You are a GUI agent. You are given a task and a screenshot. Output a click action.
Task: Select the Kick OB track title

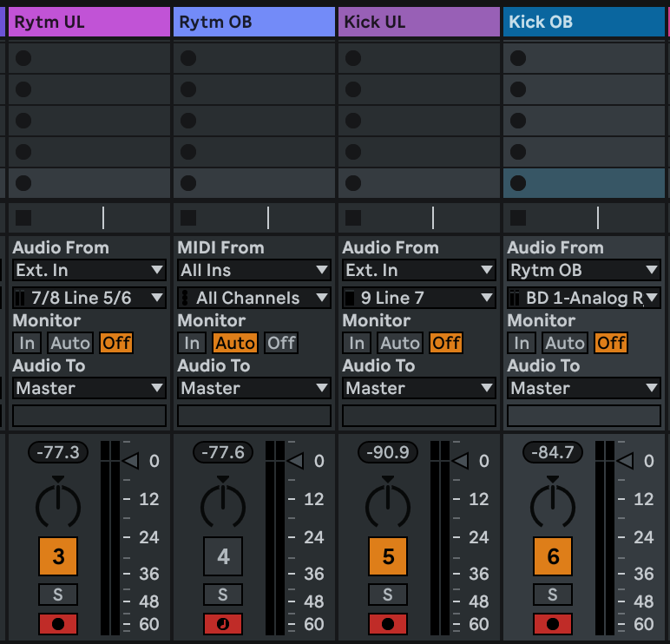click(583, 22)
